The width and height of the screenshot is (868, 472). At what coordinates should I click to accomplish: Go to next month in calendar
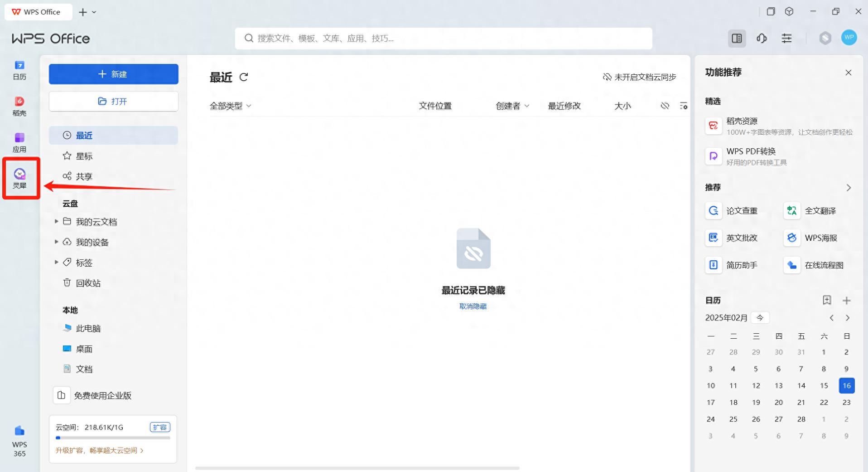[848, 318]
